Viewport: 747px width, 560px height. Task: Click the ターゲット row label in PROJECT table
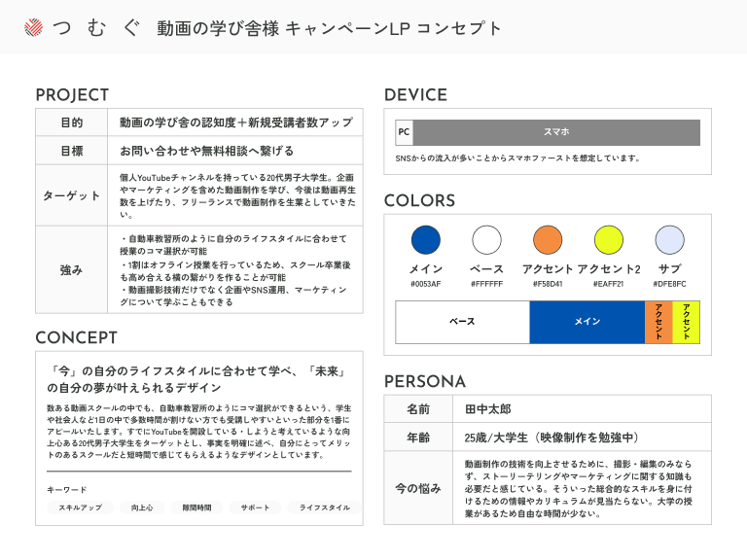[x=71, y=195]
